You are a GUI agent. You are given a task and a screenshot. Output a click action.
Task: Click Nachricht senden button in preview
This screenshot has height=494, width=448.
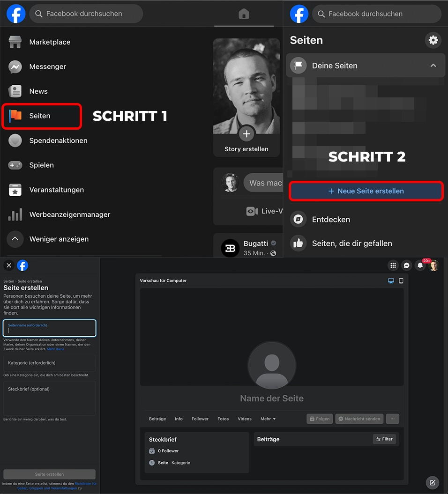pos(359,419)
